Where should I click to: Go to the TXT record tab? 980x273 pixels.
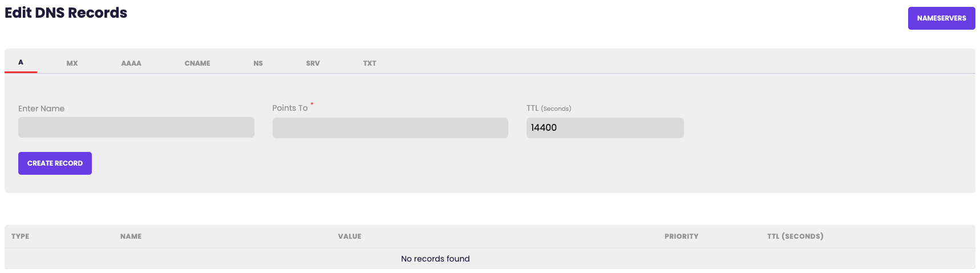point(370,63)
